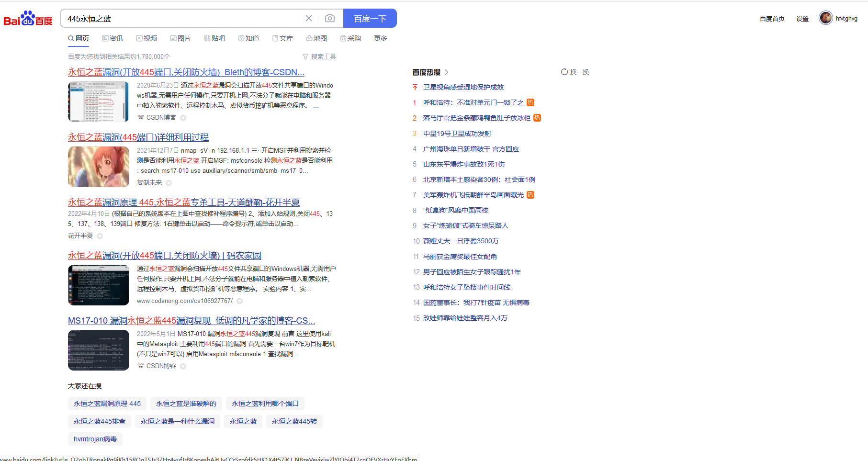Open the 设置 menu

click(802, 19)
